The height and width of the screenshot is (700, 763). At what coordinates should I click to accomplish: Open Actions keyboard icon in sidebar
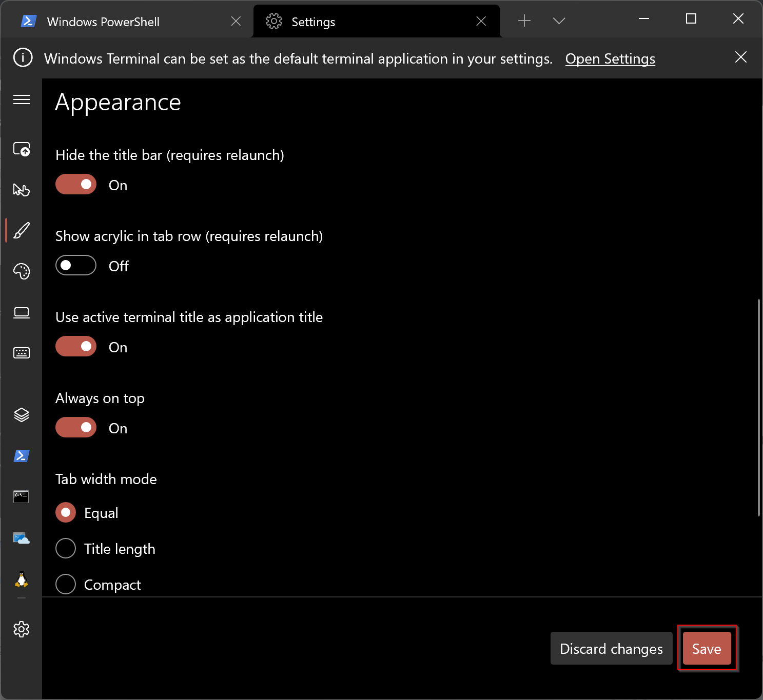pyautogui.click(x=22, y=353)
